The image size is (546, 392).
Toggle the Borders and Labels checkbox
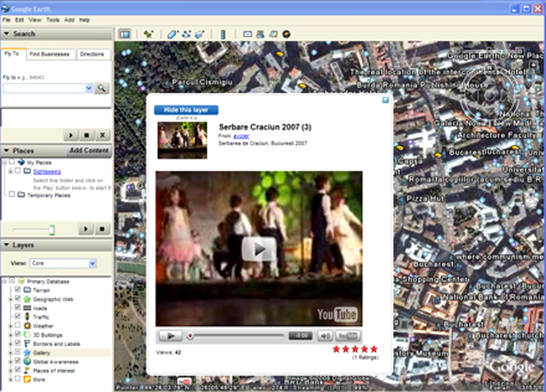point(17,343)
